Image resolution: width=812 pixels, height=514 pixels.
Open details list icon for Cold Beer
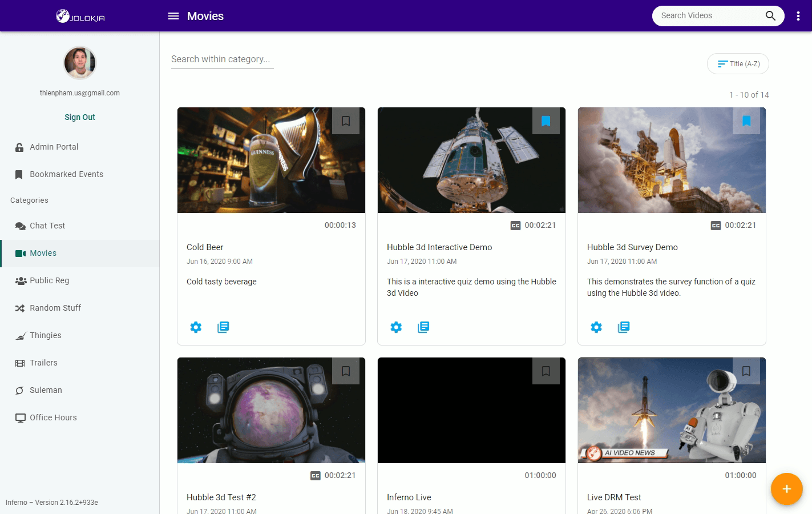coord(223,327)
